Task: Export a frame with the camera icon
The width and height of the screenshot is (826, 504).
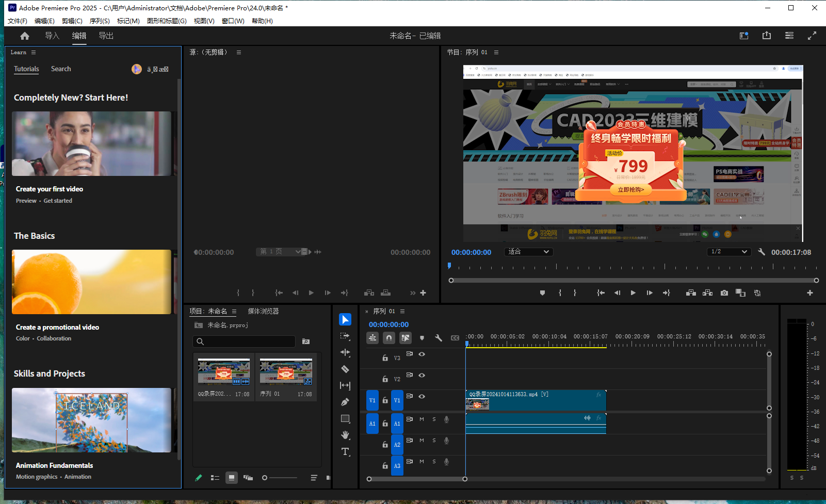Action: point(724,292)
